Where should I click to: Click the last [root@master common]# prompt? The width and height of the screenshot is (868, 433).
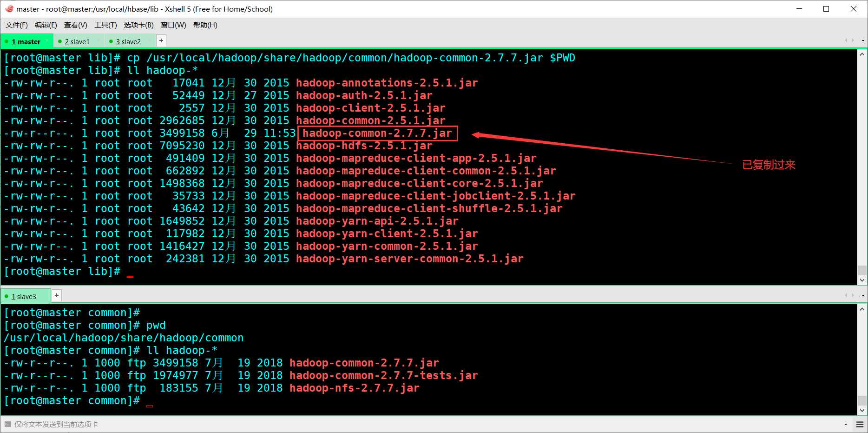point(72,400)
